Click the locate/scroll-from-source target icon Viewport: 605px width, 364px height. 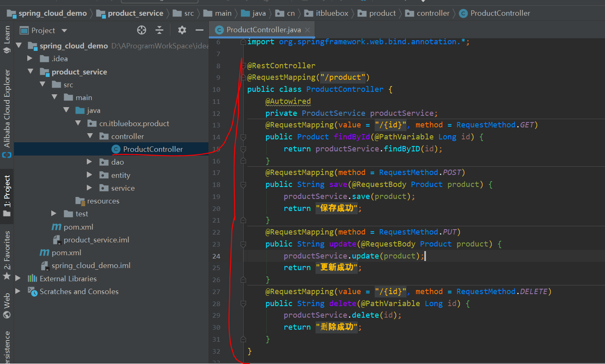pos(141,30)
